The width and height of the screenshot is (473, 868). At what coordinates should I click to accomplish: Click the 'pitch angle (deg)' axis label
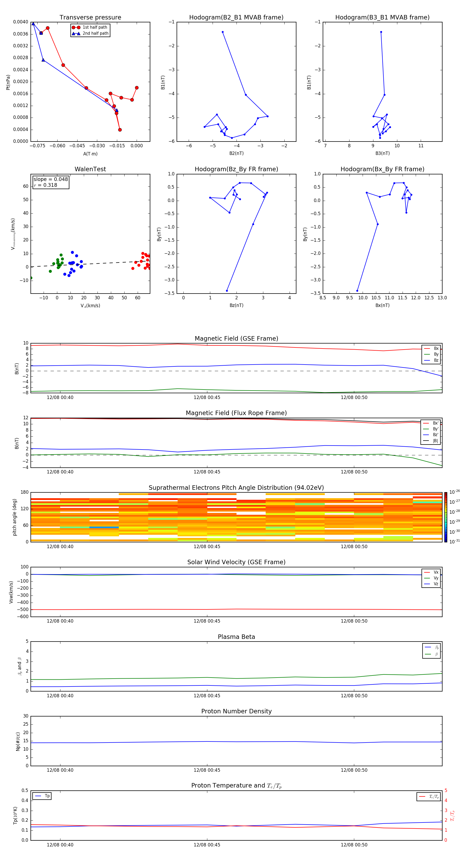point(14,517)
